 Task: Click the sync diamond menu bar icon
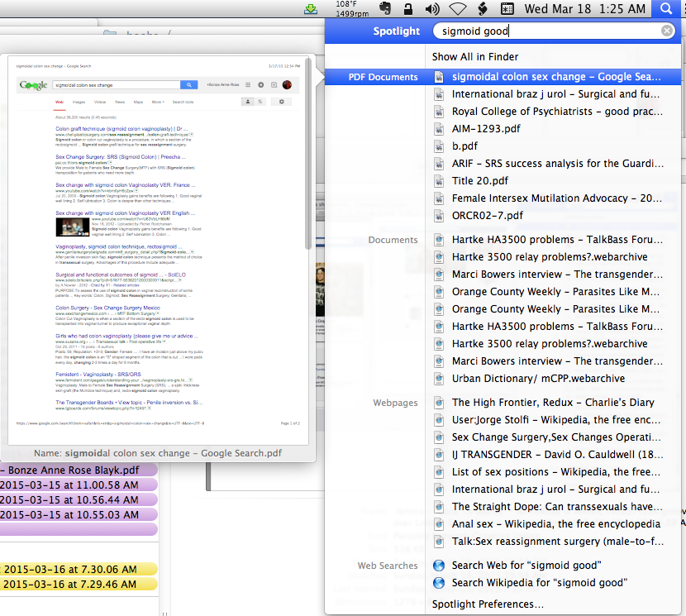pos(483,9)
